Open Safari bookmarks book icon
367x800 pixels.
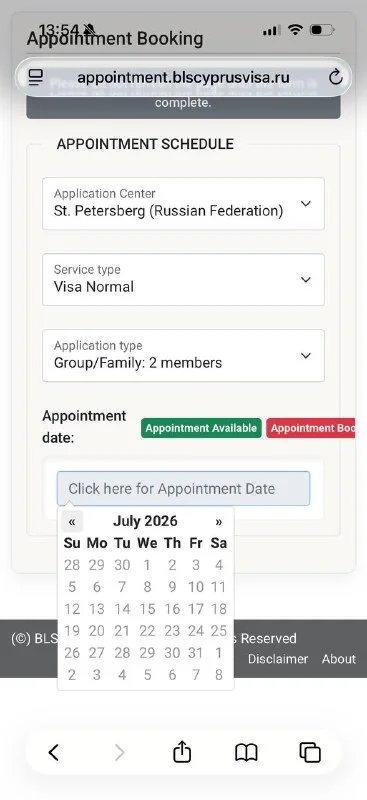(246, 753)
